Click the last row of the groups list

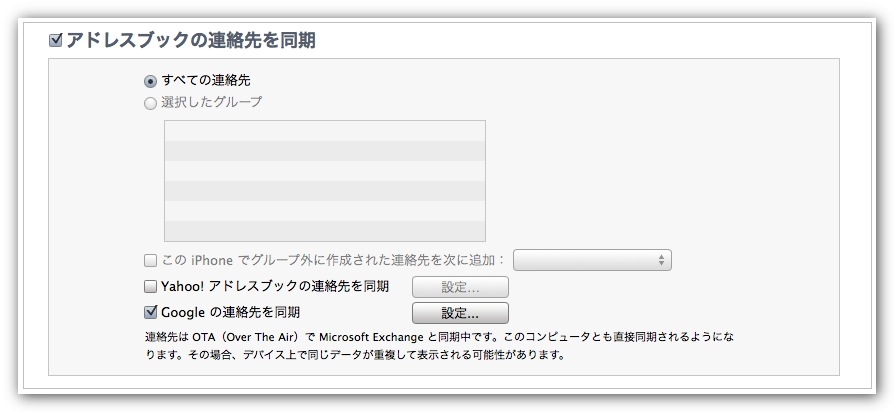pyautogui.click(x=324, y=231)
